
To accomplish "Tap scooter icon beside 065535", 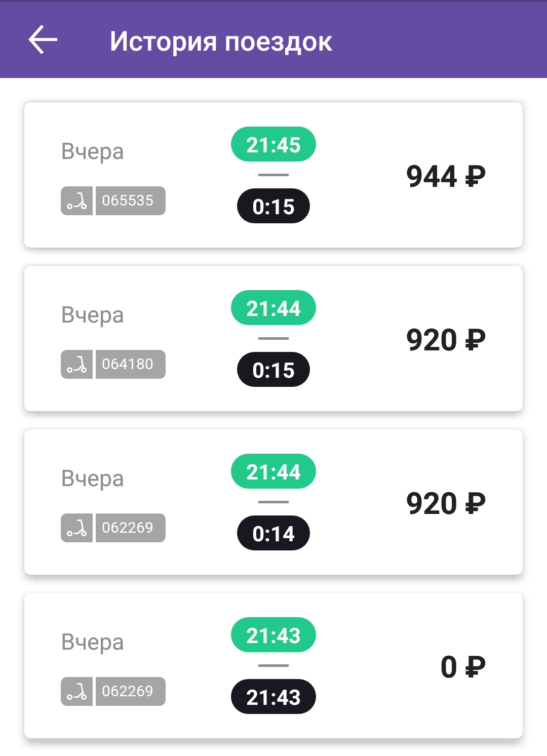I will coord(76,201).
